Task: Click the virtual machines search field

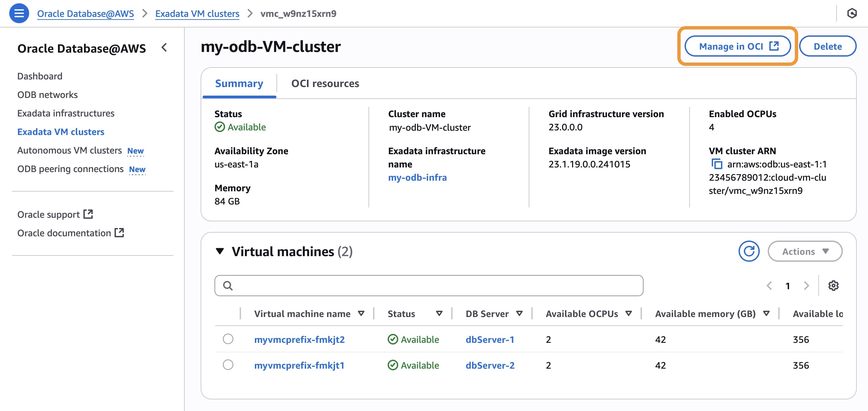Action: coord(429,286)
